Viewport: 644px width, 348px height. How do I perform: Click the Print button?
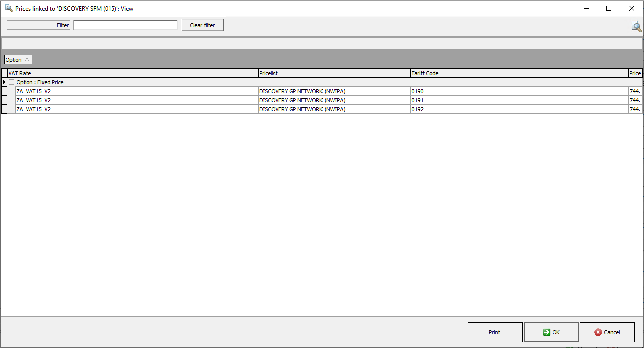click(495, 332)
